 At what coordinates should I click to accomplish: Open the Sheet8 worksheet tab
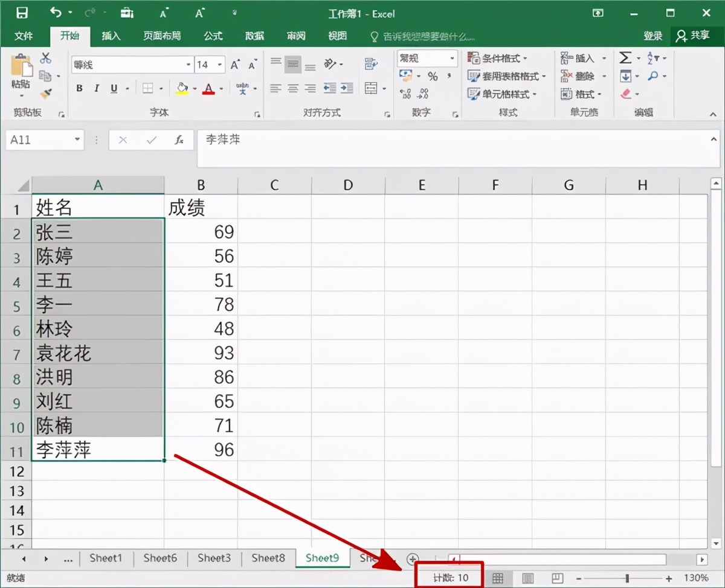click(x=268, y=558)
